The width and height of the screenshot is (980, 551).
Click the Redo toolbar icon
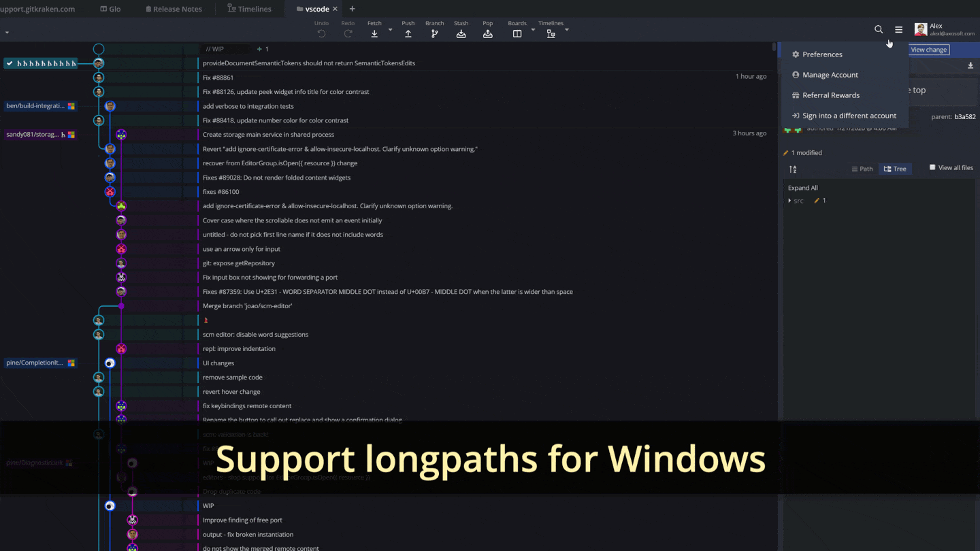click(x=348, y=34)
